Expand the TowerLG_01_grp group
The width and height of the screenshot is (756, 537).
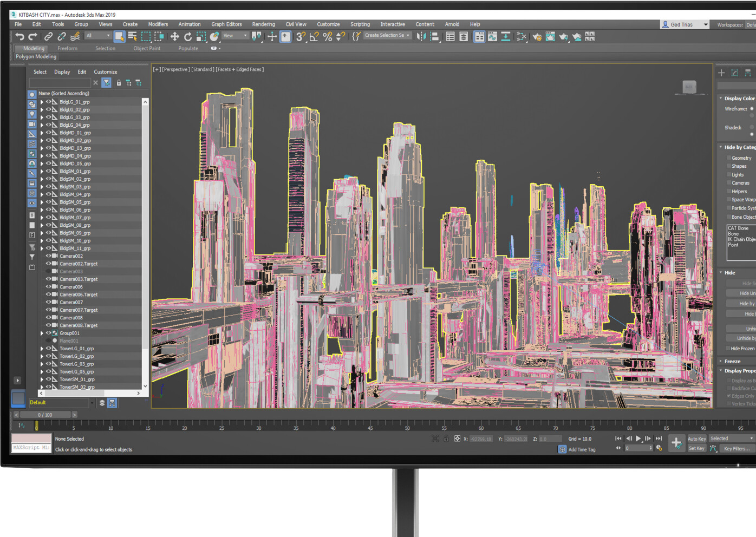coord(42,349)
